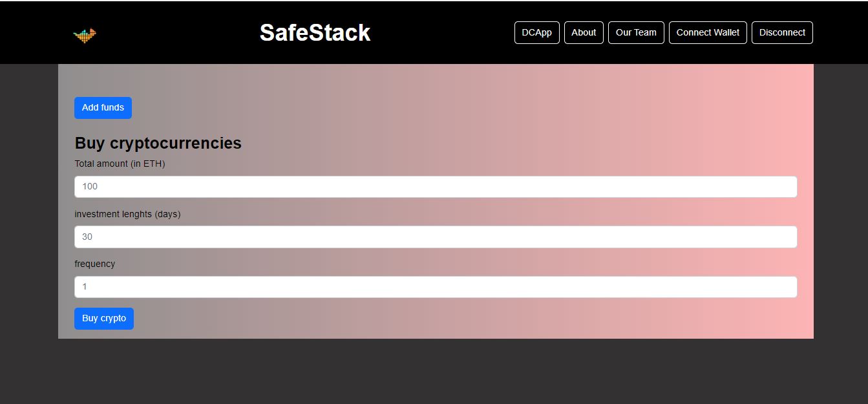The width and height of the screenshot is (868, 404).
Task: Click the SafeStack site title
Action: 315,33
